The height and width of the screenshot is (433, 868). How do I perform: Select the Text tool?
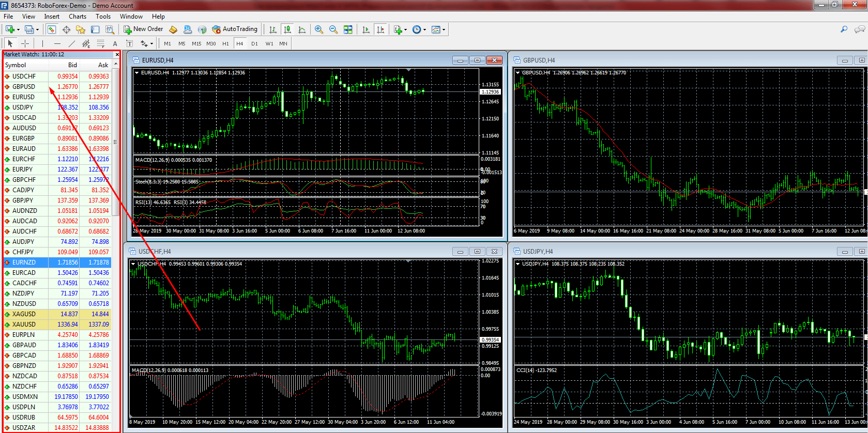coord(115,43)
